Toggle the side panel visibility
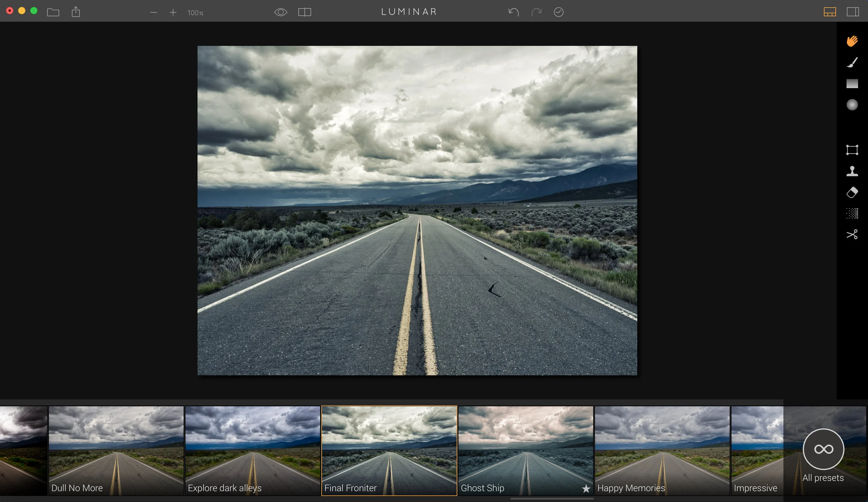The height and width of the screenshot is (502, 868). point(852,12)
